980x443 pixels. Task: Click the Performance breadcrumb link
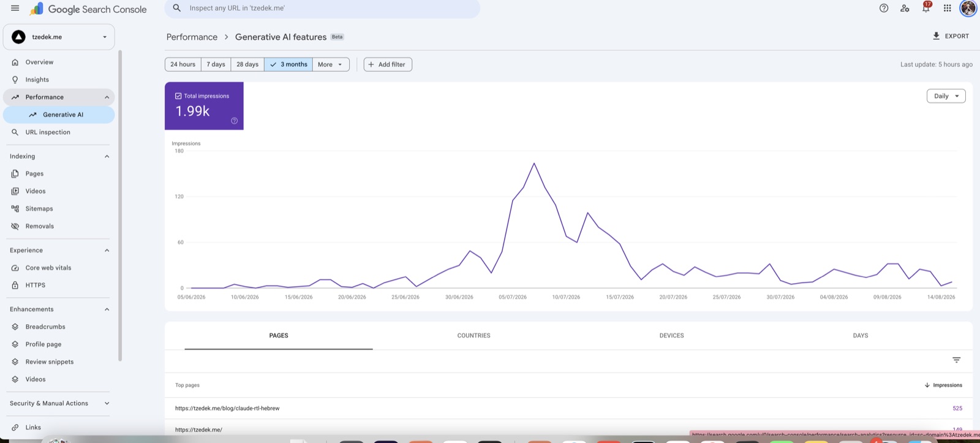tap(192, 37)
